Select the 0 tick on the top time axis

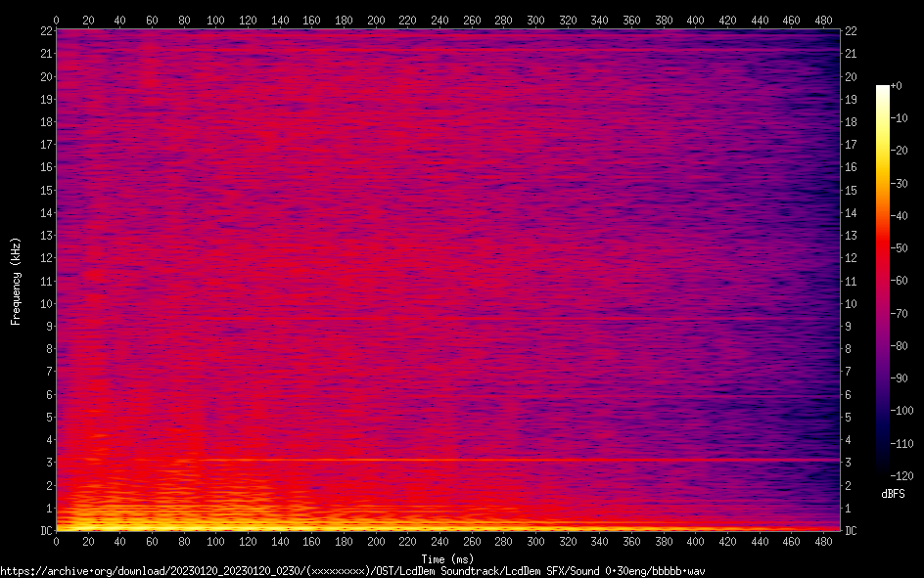tap(56, 19)
